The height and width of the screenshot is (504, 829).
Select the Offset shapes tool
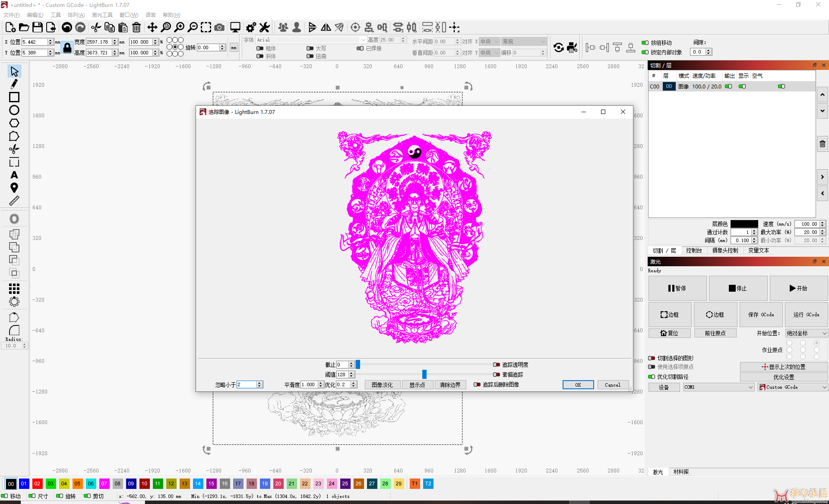pos(14,219)
